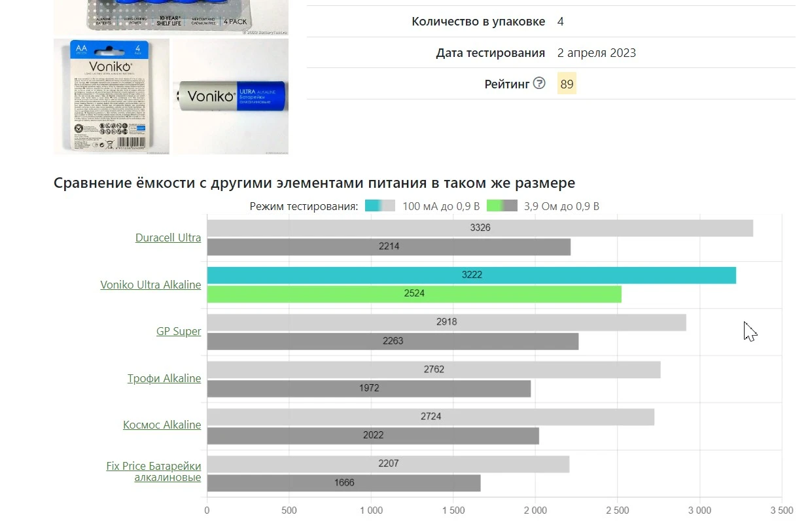Click the Рейтинг label text
Screen dimensions: 810x532
tap(506, 84)
